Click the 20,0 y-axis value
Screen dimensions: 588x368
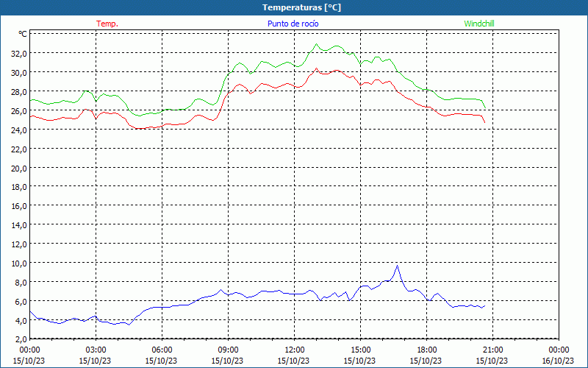click(x=19, y=169)
